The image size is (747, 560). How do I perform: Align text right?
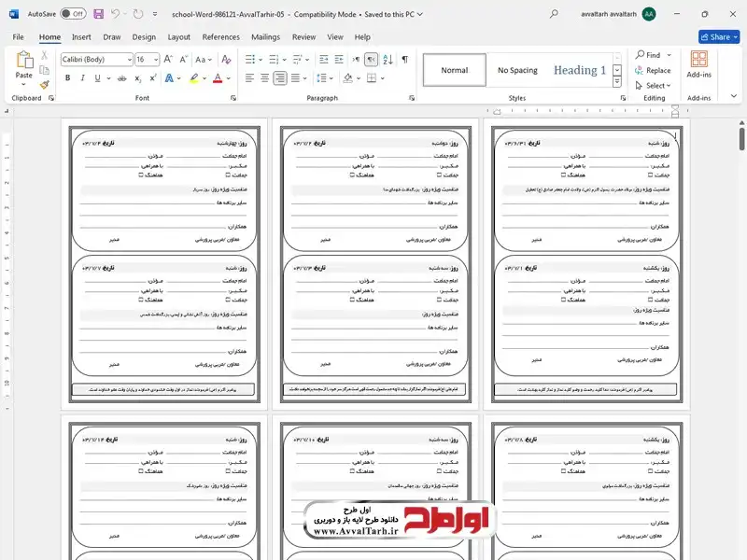tap(280, 78)
